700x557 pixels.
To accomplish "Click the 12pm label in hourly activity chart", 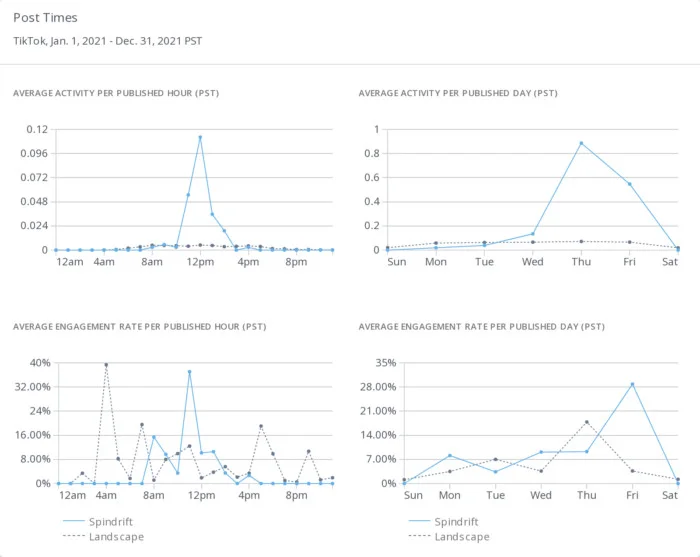I will tap(200, 262).
